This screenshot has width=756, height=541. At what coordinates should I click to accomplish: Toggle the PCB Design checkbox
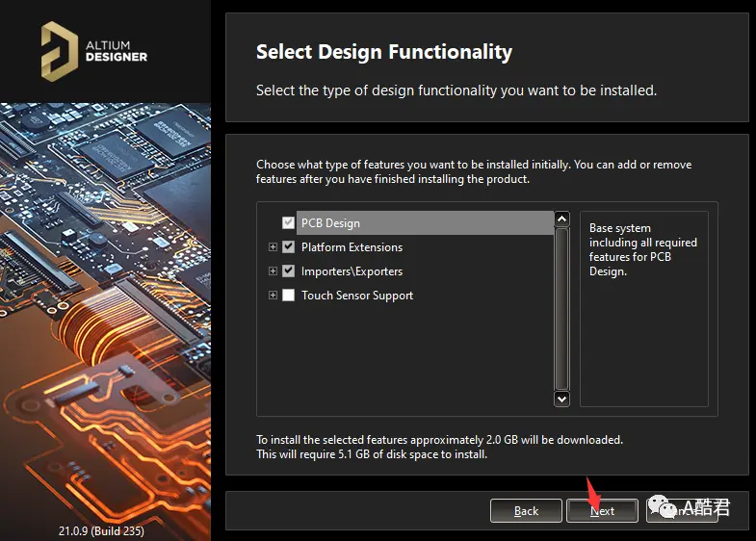pyautogui.click(x=288, y=222)
